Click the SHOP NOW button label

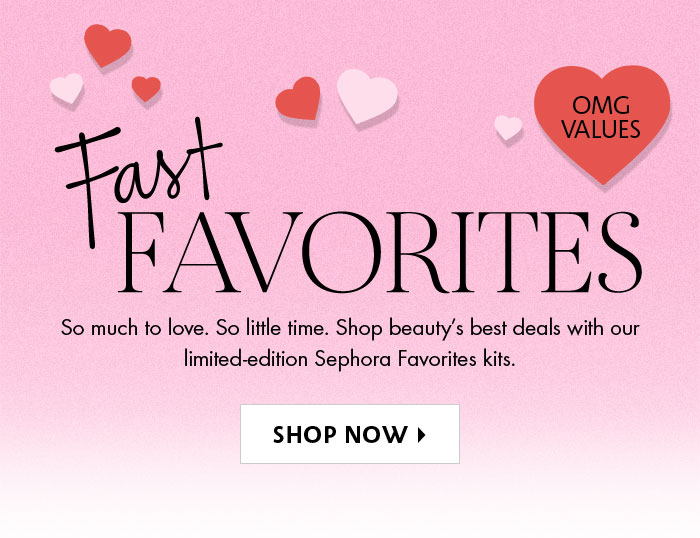pos(340,435)
